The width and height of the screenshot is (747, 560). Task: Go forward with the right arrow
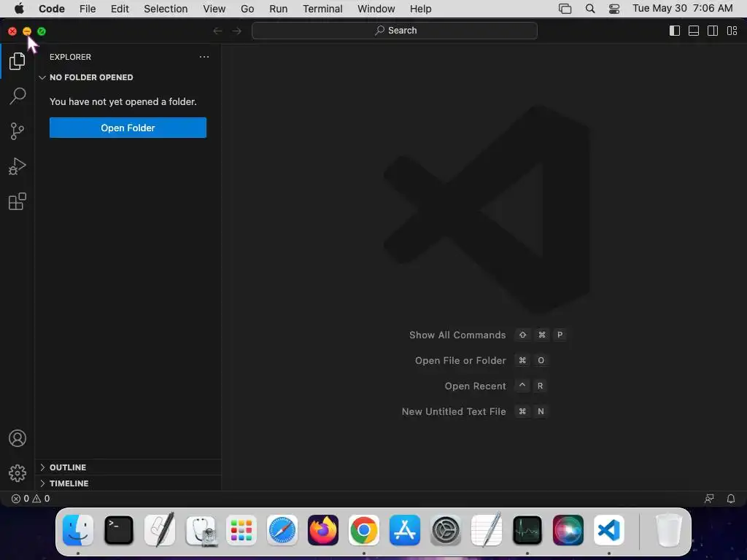click(x=237, y=31)
